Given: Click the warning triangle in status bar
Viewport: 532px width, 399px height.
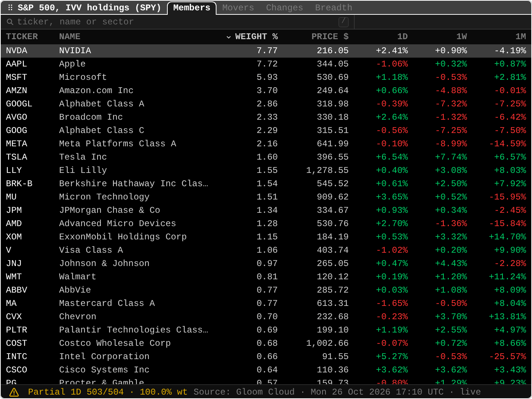Looking at the screenshot, I should tap(14, 392).
